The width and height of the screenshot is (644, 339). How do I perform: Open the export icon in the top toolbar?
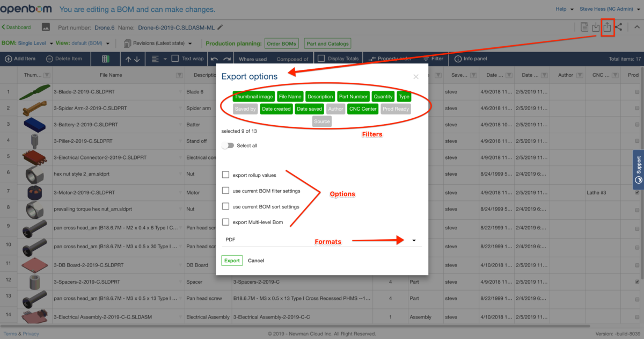click(x=607, y=27)
